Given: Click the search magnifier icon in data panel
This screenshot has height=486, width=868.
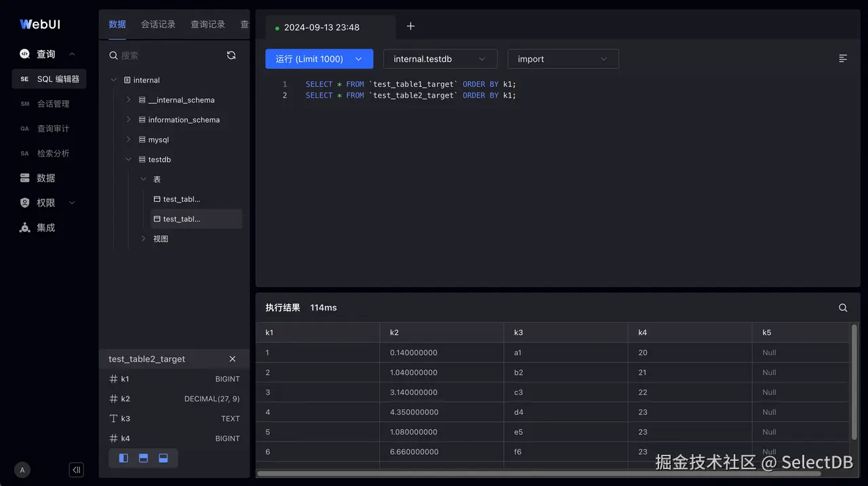Looking at the screenshot, I should point(113,56).
